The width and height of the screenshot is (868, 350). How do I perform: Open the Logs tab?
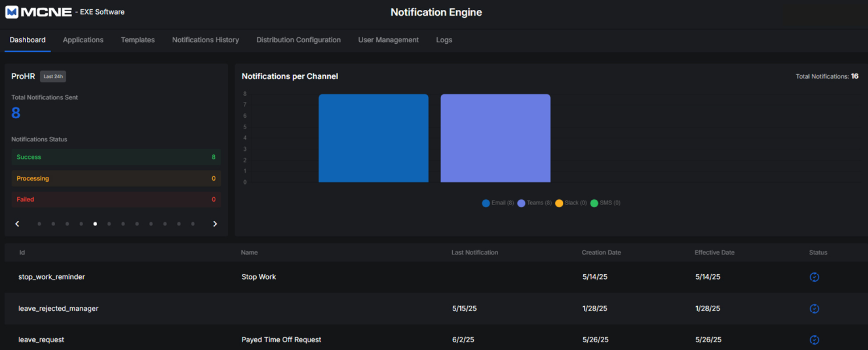point(444,40)
